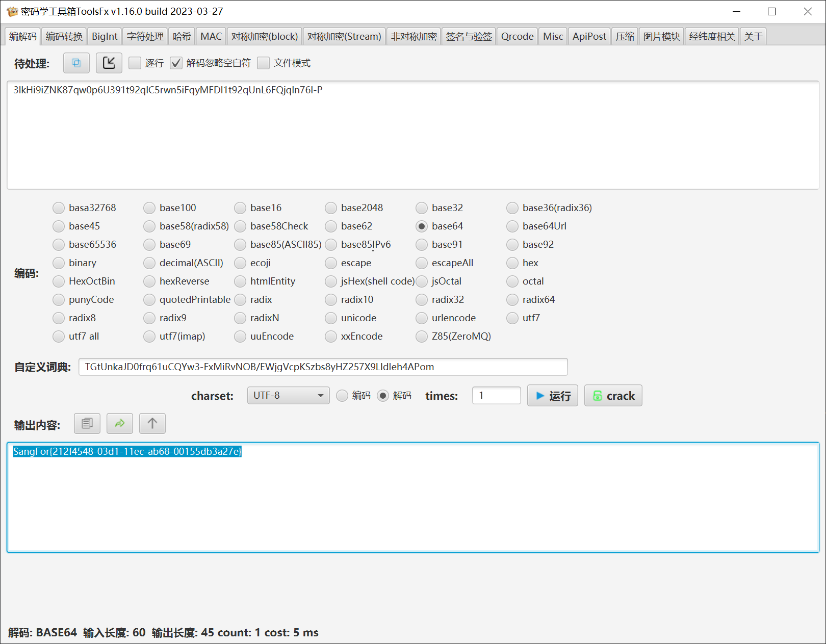Viewport: 826px width, 644px height.
Task: Select the base64Url radio button
Action: tap(512, 226)
